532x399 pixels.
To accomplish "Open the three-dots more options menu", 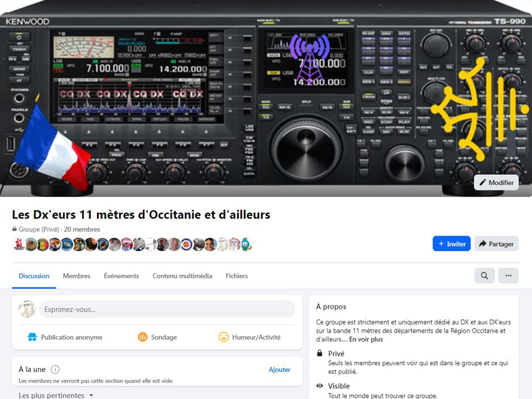I will (508, 276).
